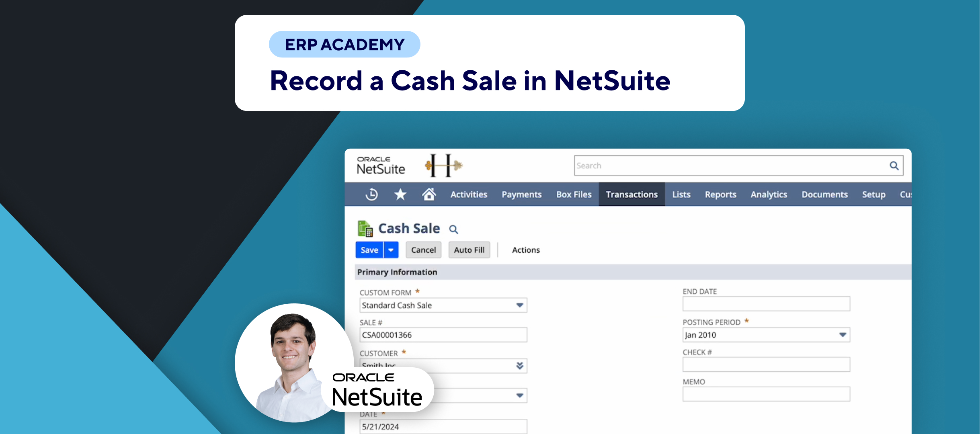This screenshot has height=434, width=980.
Task: Click the company H logo
Action: click(443, 165)
